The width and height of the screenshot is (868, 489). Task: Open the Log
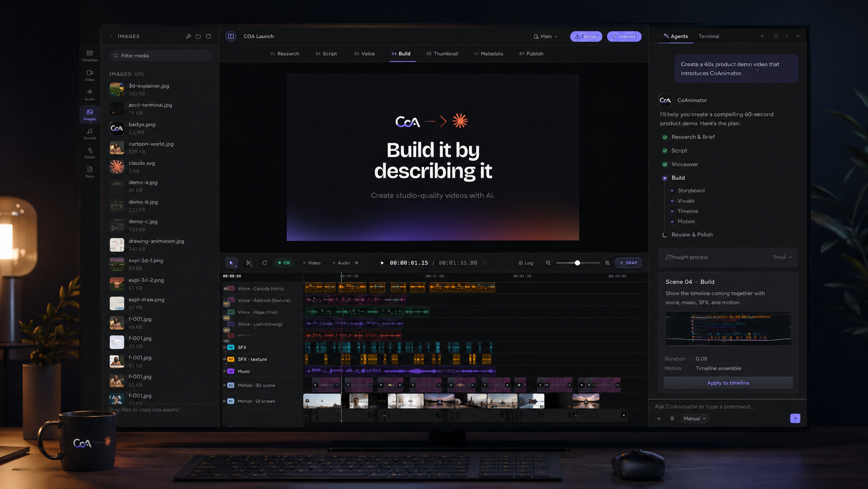[x=526, y=263]
